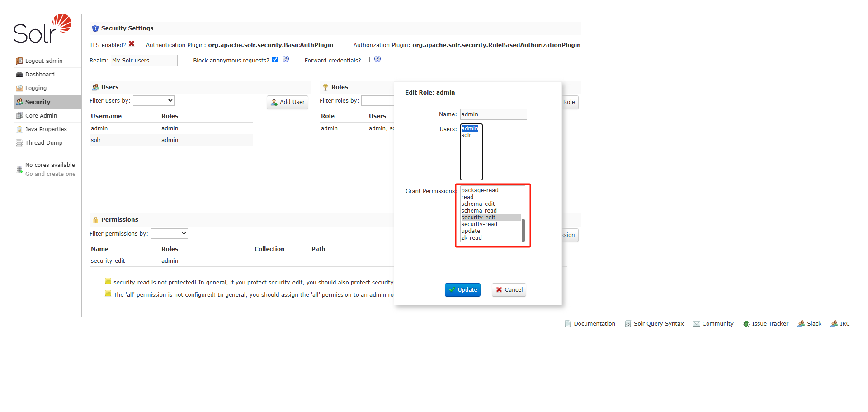Click the Documentation page icon

(567, 324)
